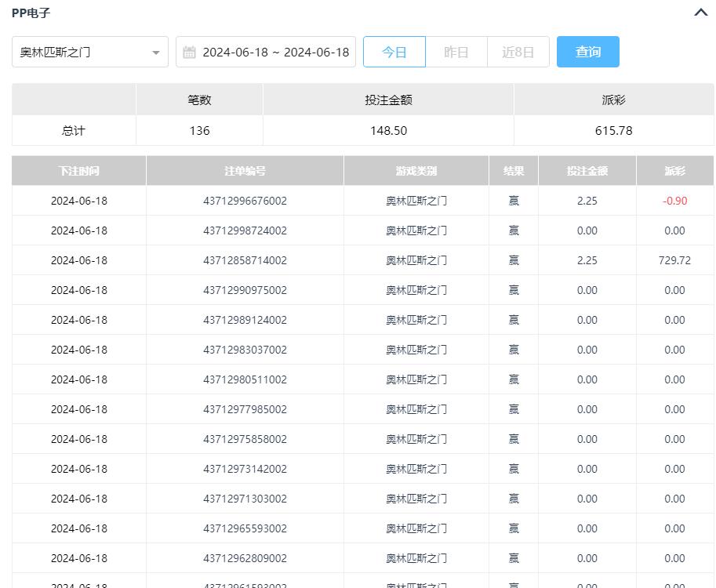The width and height of the screenshot is (716, 588).
Task: Choose the 近8日 date filter
Action: (x=518, y=52)
